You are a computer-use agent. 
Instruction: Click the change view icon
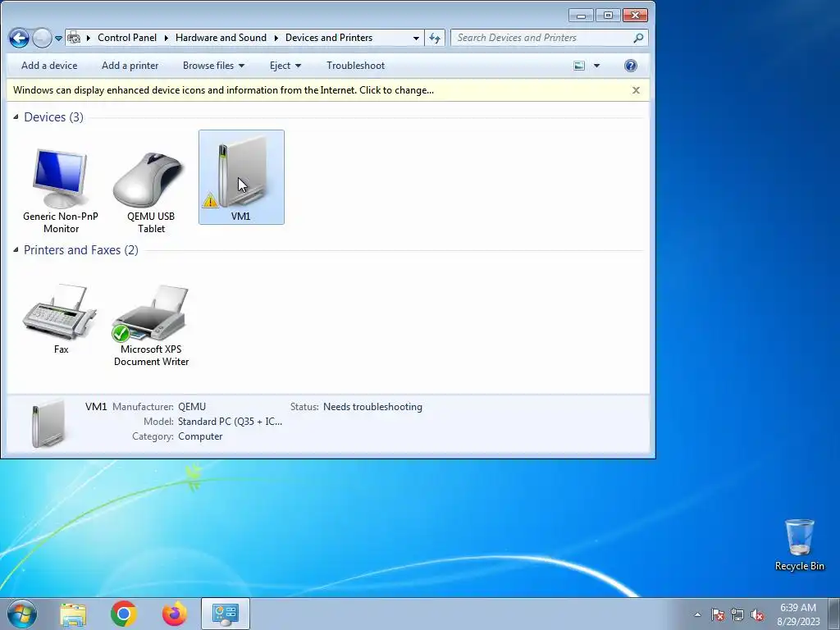pos(579,66)
